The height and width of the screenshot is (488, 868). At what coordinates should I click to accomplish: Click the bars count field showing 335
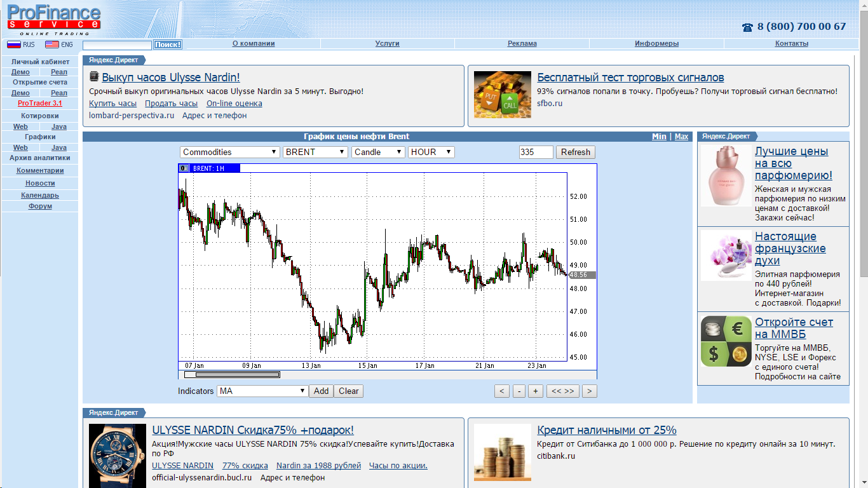536,152
